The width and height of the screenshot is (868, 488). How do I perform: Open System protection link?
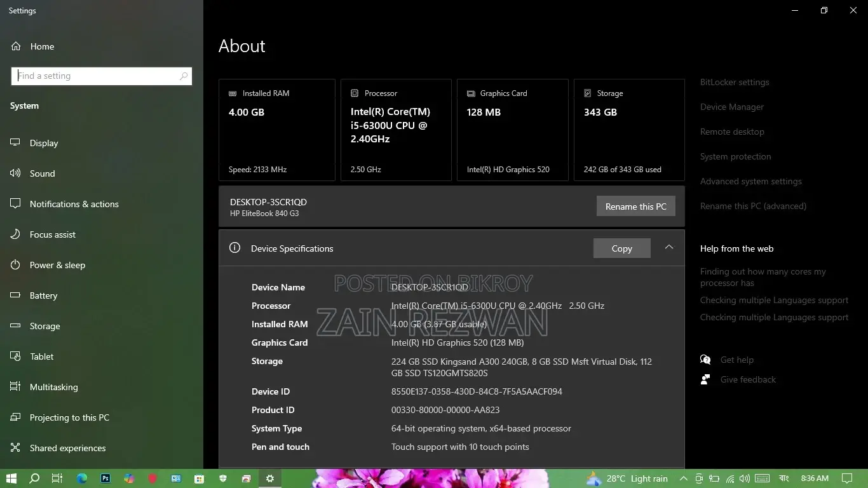(735, 156)
